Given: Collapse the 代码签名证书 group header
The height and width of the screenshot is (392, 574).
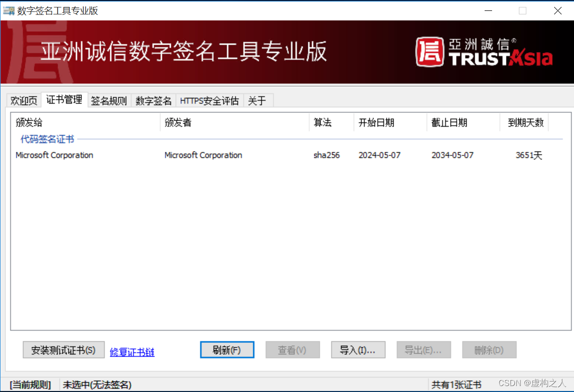Looking at the screenshot, I should (x=47, y=139).
